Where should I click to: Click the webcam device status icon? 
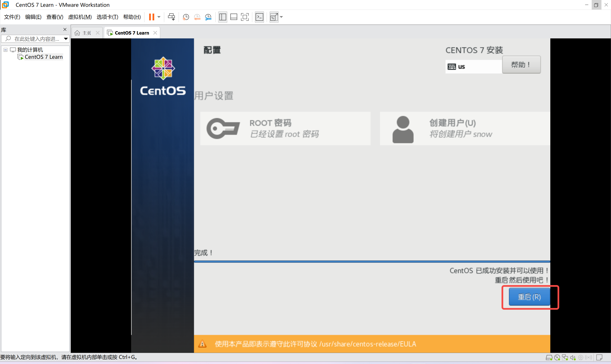pyautogui.click(x=581, y=358)
